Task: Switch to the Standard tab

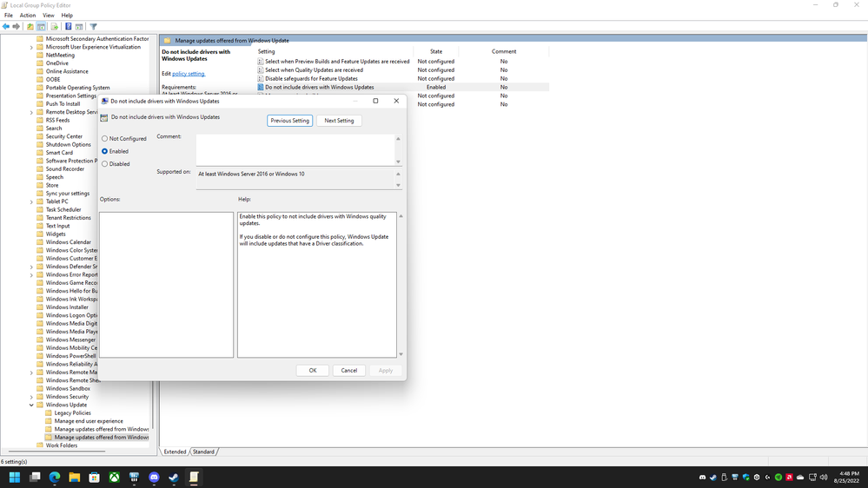Action: [203, 452]
